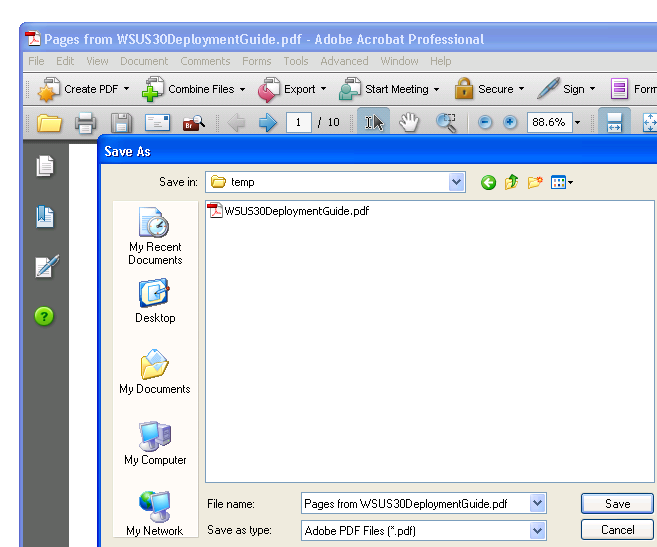The width and height of the screenshot is (657, 547).
Task: Click the Email envelope icon
Action: (x=157, y=123)
